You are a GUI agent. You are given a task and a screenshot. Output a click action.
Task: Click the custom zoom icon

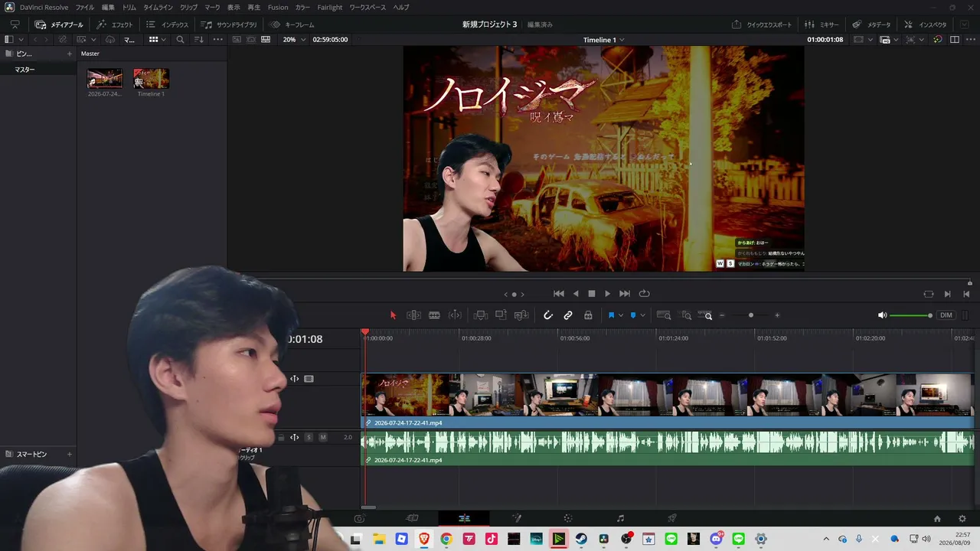click(x=705, y=315)
